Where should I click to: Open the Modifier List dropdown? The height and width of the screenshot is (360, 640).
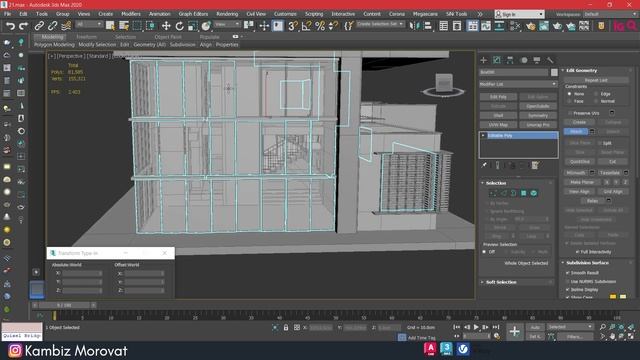(x=518, y=84)
